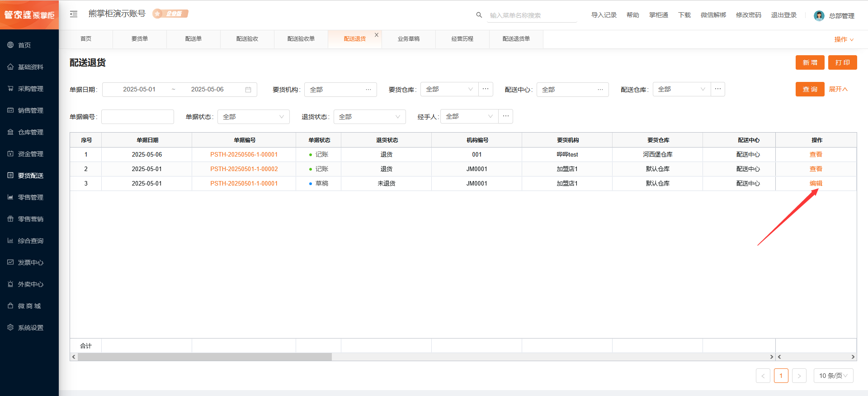Click 编辑 for the draft row
The height and width of the screenshot is (396, 868).
[816, 184]
